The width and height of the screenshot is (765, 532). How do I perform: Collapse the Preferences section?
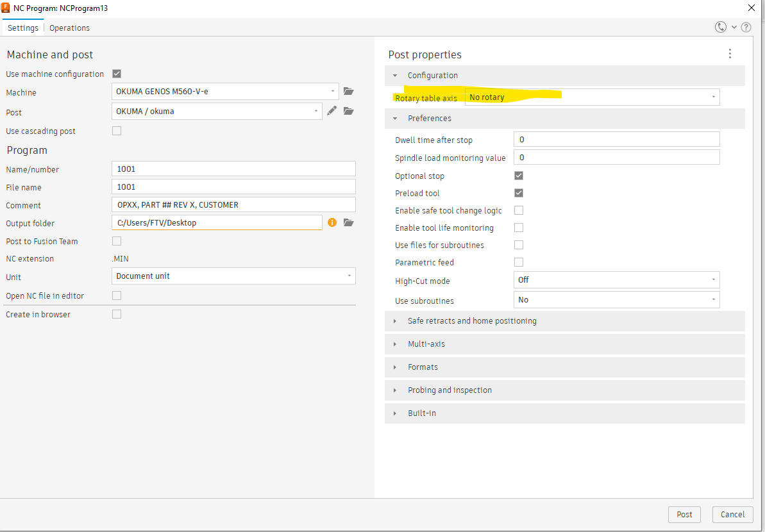(564, 119)
